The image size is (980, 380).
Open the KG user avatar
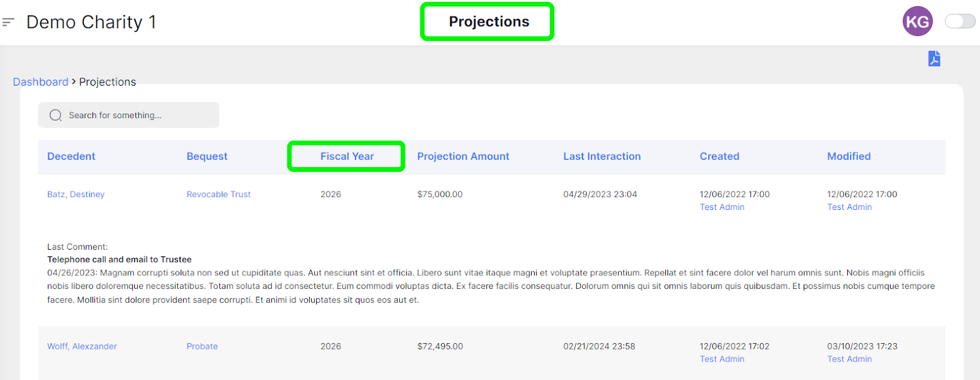click(917, 21)
